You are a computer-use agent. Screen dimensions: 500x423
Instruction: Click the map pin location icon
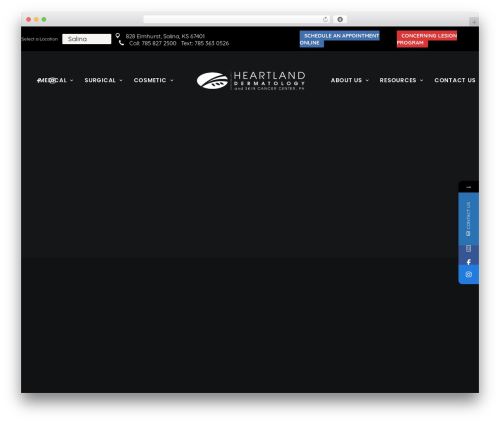(118, 36)
